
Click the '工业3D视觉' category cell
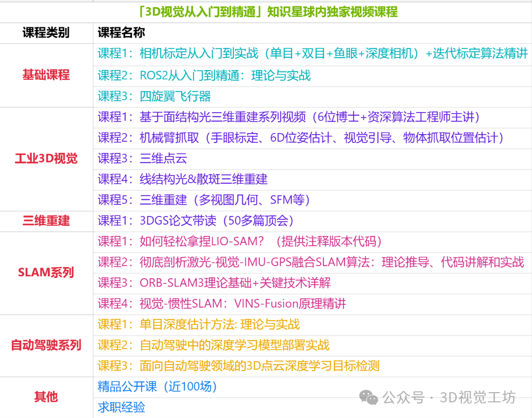46,159
